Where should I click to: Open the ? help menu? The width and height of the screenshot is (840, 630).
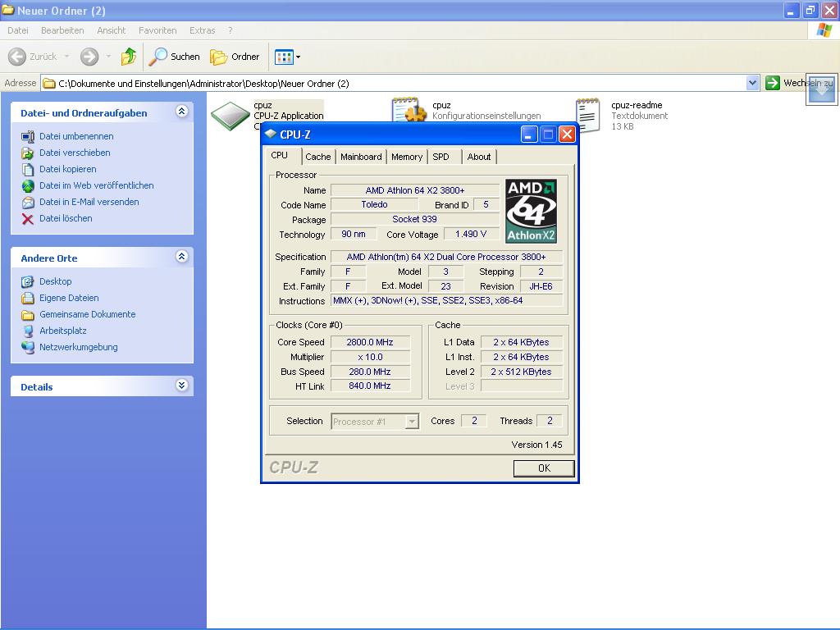coord(231,30)
